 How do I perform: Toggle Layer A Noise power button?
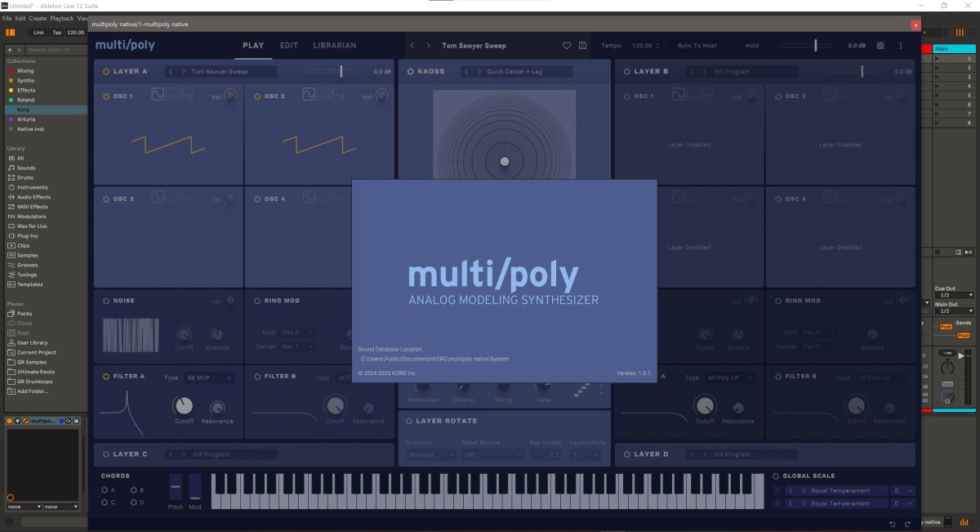tap(105, 301)
